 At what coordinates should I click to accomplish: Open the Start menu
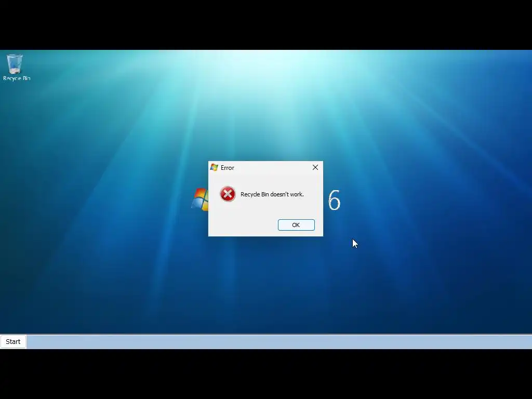point(13,342)
